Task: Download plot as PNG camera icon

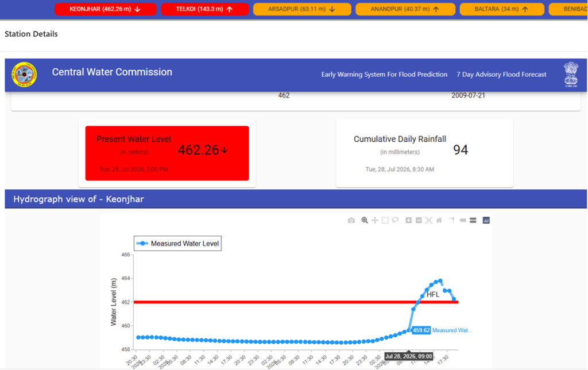Action: tap(351, 220)
